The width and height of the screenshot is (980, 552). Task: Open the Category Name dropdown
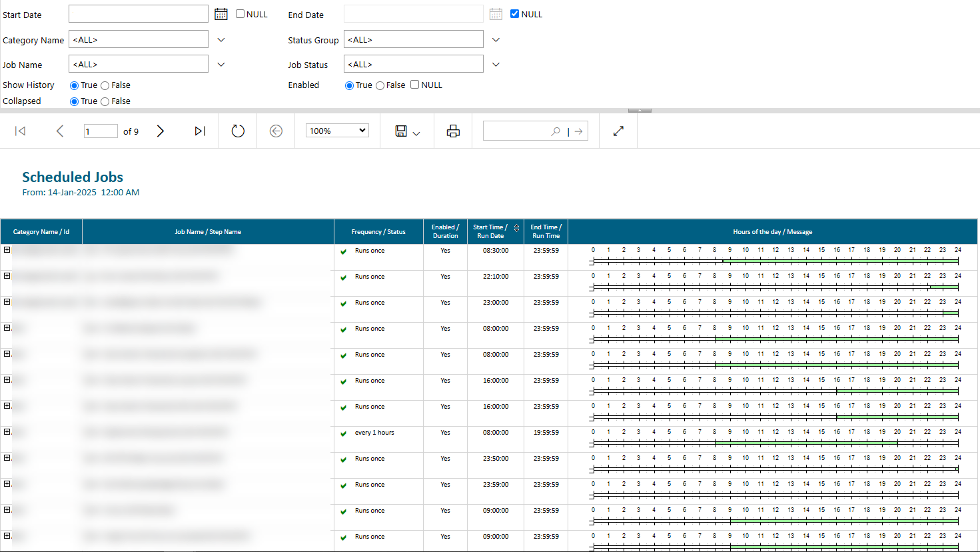coord(221,39)
